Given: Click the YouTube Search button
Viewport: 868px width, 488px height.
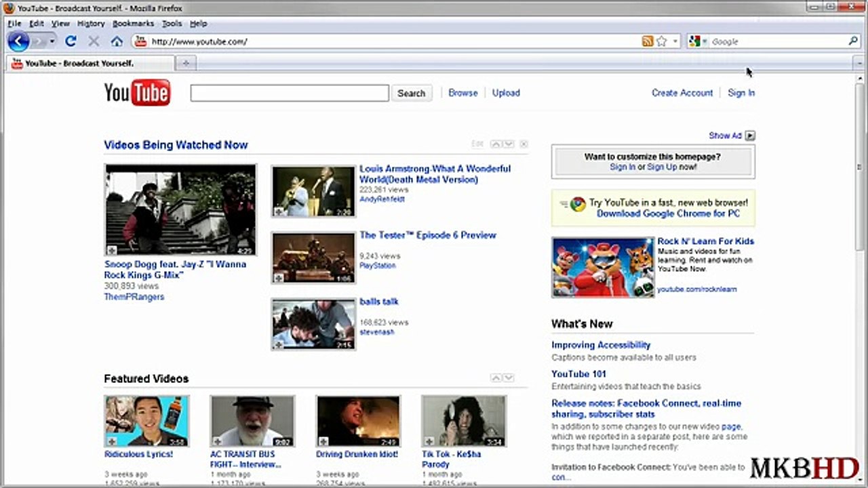Looking at the screenshot, I should 412,94.
